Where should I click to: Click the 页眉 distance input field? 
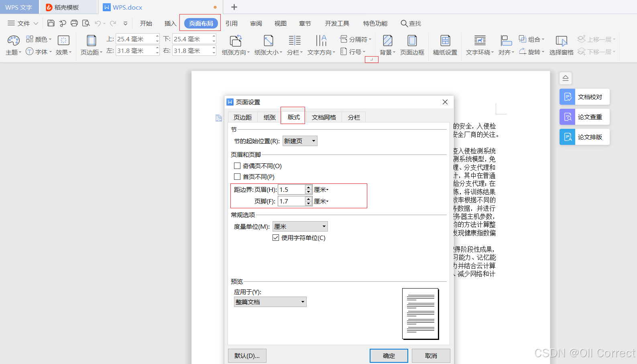[x=291, y=189]
